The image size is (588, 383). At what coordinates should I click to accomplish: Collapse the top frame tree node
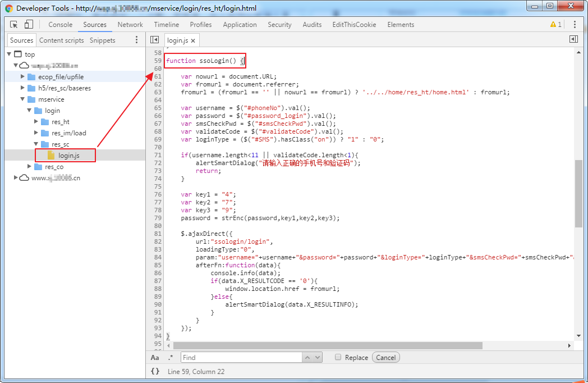[x=9, y=54]
